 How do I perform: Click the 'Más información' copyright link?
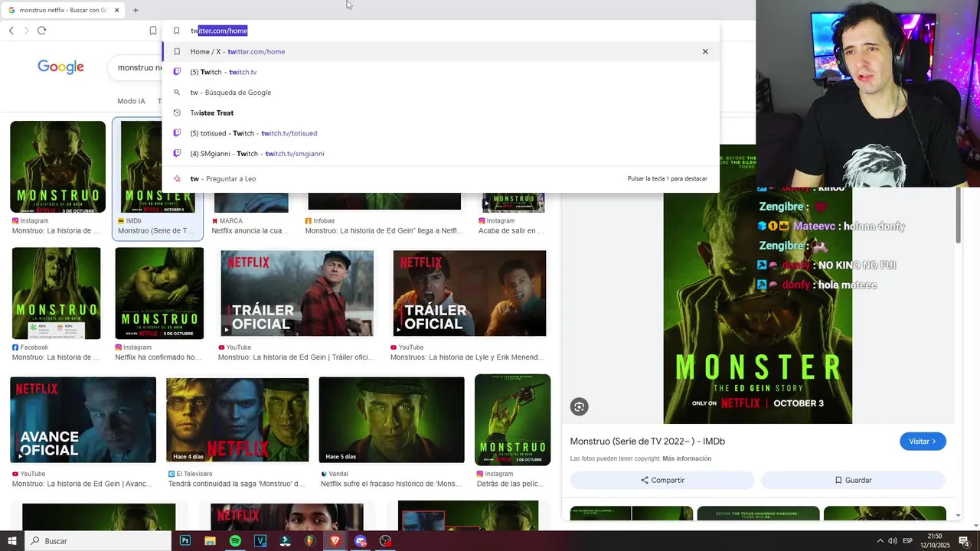[687, 458]
